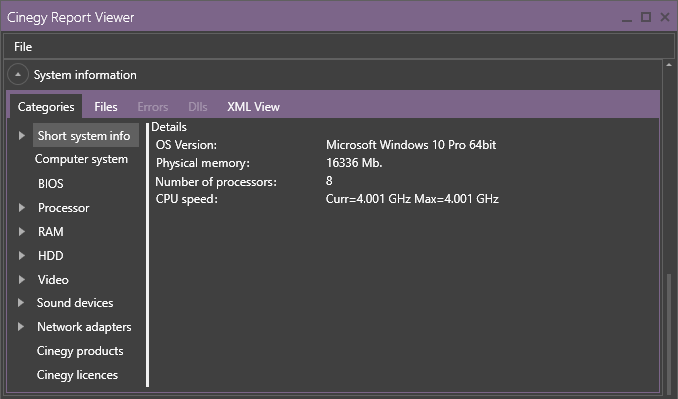Click the vertical scrollbar up arrow
The width and height of the screenshot is (678, 399).
(669, 65)
